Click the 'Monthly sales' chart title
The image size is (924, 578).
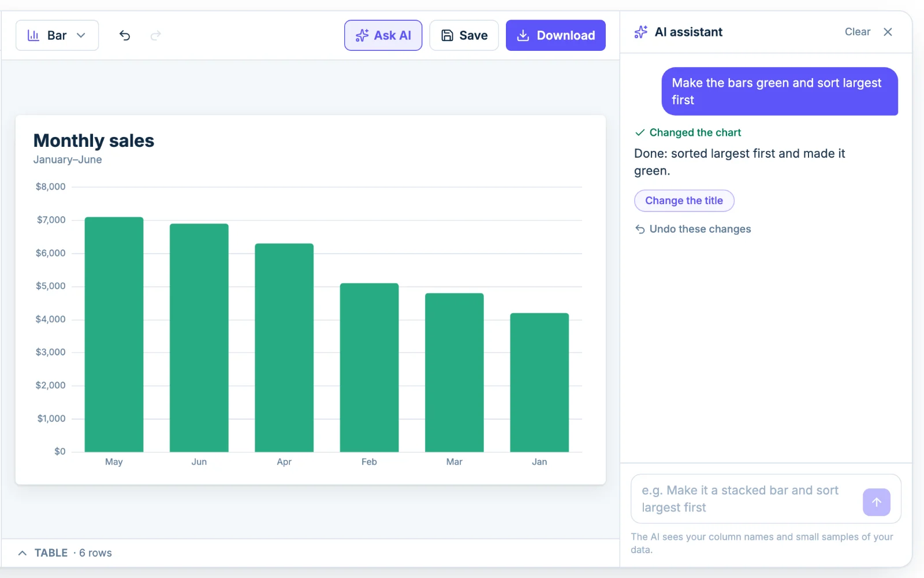click(x=94, y=140)
